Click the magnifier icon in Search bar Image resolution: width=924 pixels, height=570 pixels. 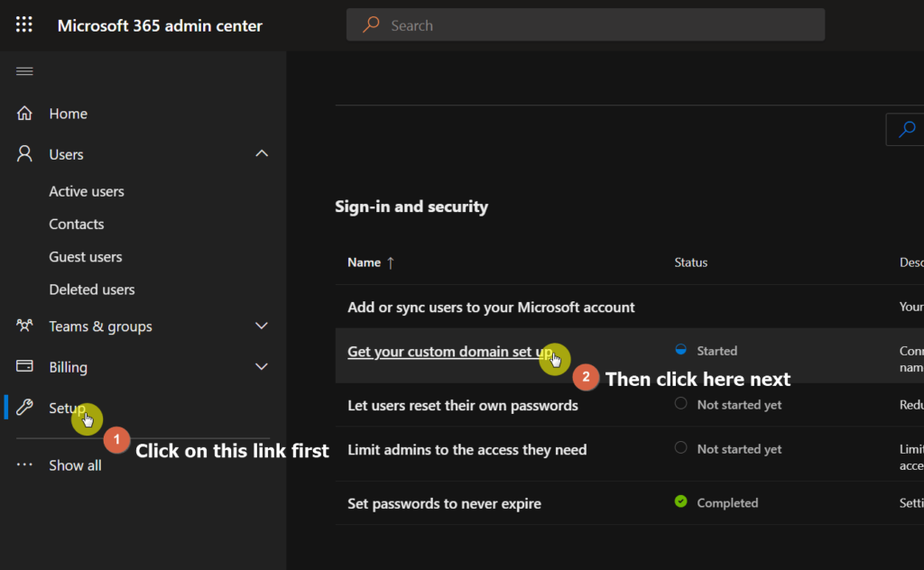[x=371, y=24]
